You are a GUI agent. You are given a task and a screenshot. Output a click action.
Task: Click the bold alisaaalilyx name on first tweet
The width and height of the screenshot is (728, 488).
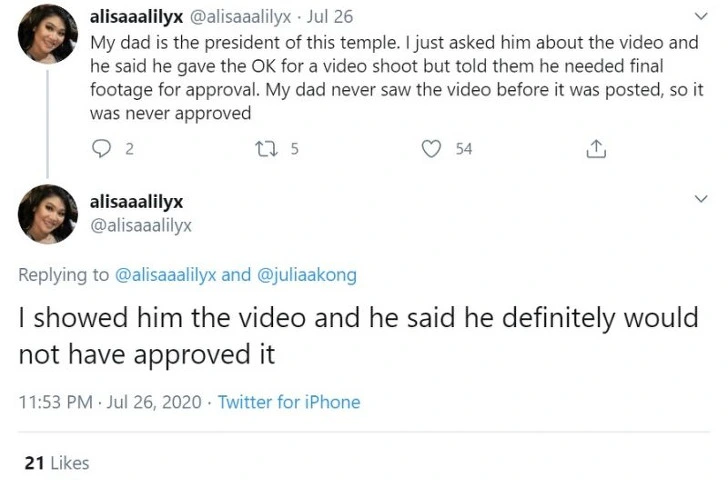(x=136, y=17)
